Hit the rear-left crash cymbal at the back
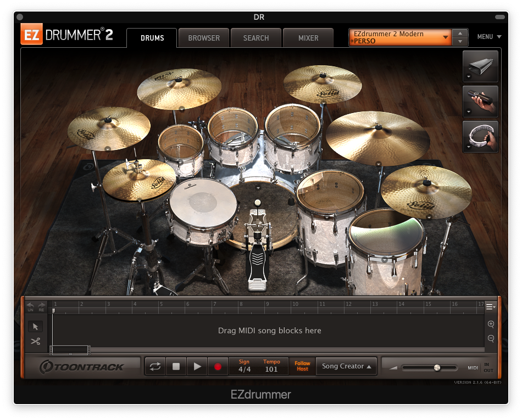 tap(180, 88)
